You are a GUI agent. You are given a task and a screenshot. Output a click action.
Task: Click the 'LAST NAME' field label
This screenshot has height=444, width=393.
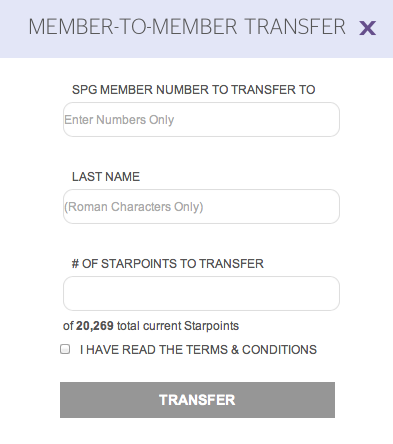coord(106,177)
